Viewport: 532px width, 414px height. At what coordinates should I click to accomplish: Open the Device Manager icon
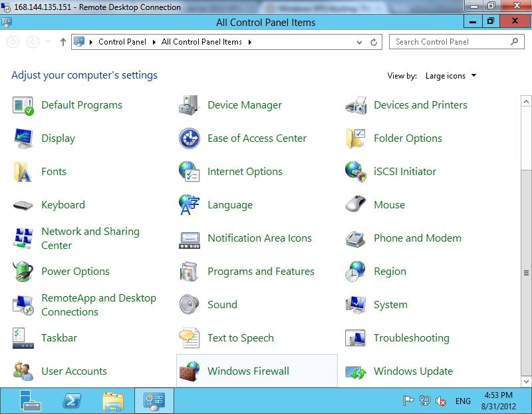pyautogui.click(x=189, y=105)
